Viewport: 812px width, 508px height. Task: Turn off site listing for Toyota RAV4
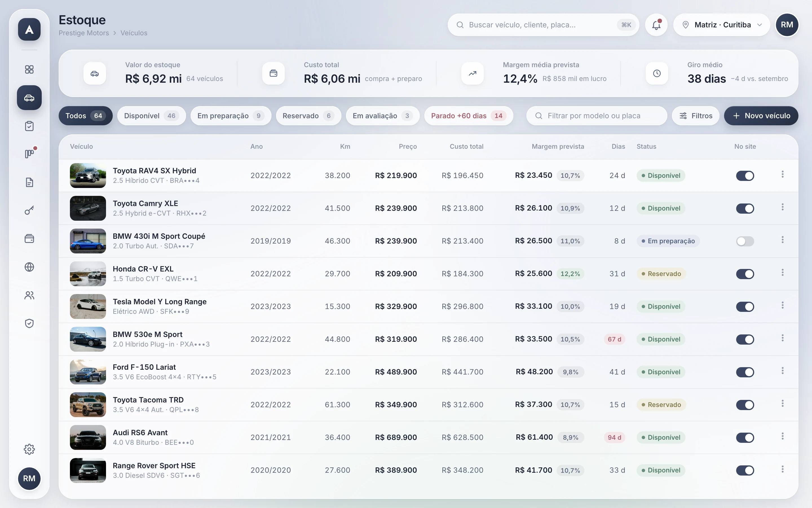coord(745,176)
